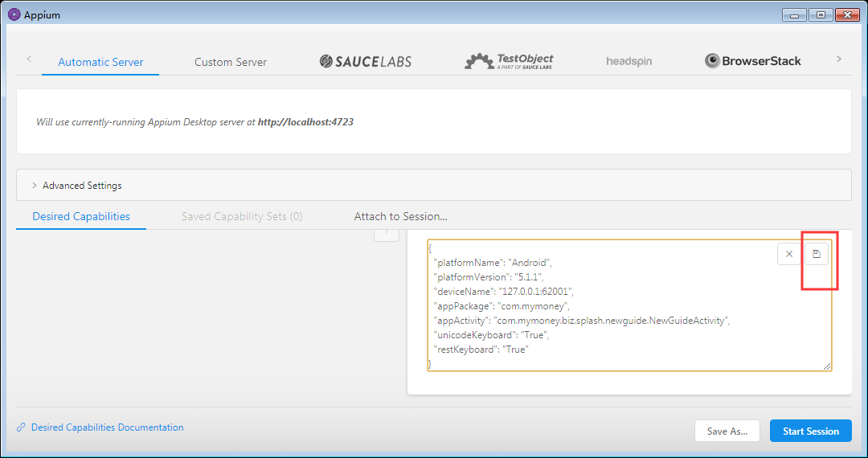Click the "restKeyboard": "True" line
The height and width of the screenshot is (458, 868).
click(481, 349)
